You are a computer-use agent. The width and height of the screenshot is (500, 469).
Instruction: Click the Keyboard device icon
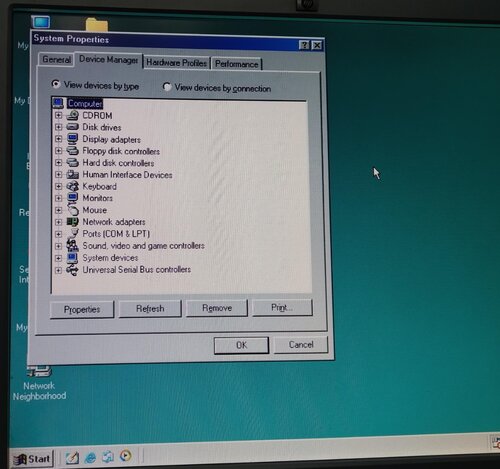point(72,186)
